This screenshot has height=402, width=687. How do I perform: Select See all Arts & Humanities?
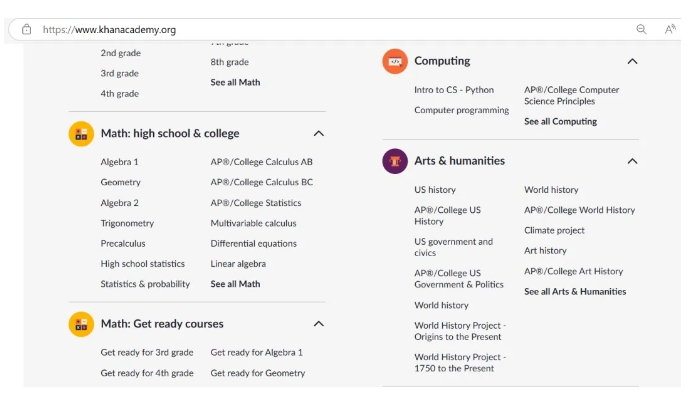click(x=575, y=292)
